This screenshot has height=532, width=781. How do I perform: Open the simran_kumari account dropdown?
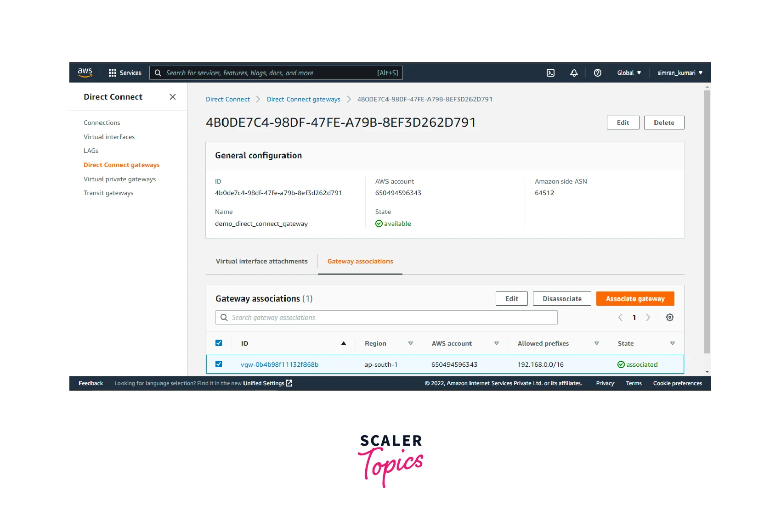click(x=679, y=73)
